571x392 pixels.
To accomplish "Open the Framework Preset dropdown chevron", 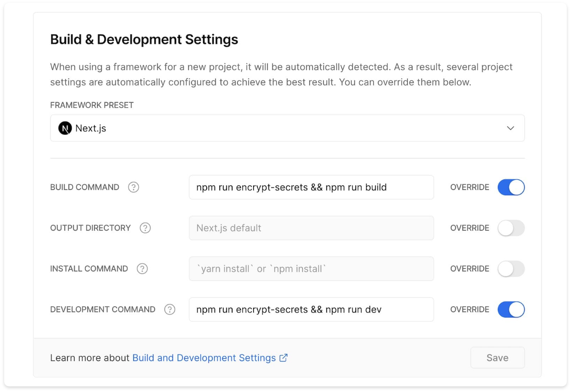I will click(x=511, y=128).
